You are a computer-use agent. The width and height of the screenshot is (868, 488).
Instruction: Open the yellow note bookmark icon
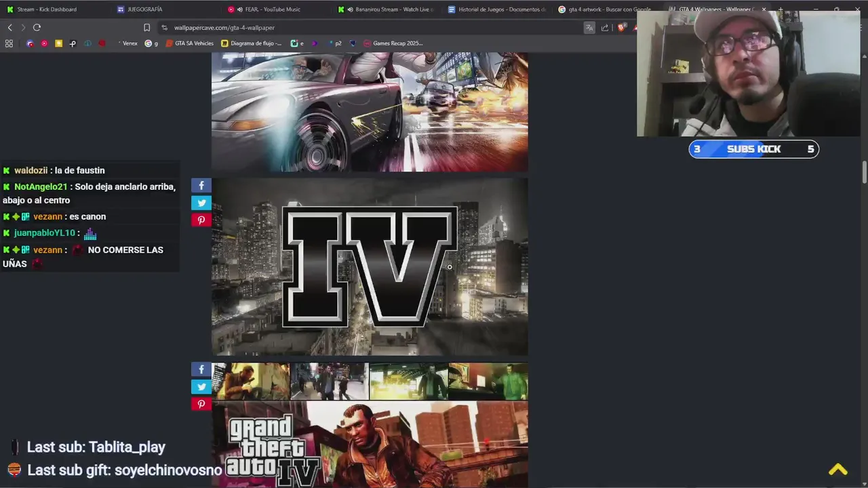(x=58, y=43)
